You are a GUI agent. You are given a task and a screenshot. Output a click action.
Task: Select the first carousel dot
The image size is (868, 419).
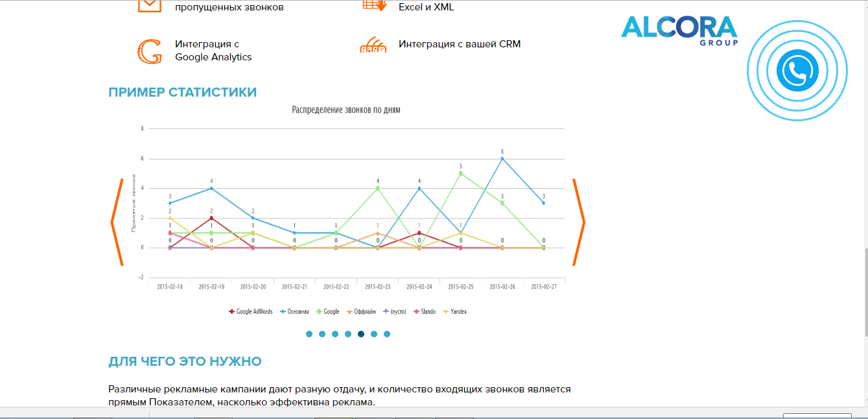[309, 335]
